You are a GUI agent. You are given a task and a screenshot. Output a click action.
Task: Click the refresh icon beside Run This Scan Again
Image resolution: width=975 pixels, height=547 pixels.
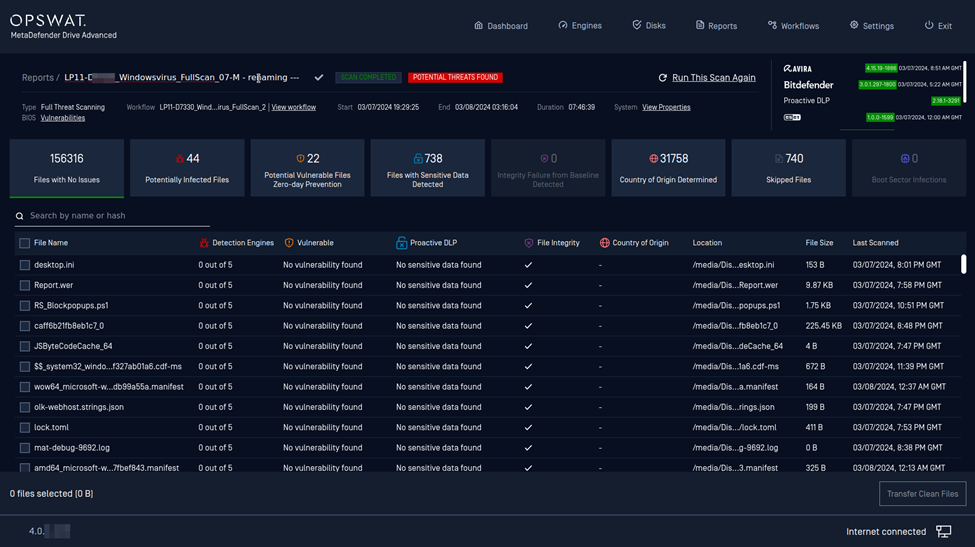tap(662, 78)
